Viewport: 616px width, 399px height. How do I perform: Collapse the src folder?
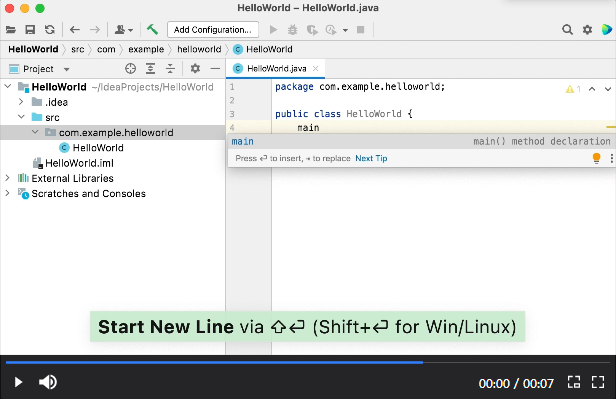(x=21, y=117)
